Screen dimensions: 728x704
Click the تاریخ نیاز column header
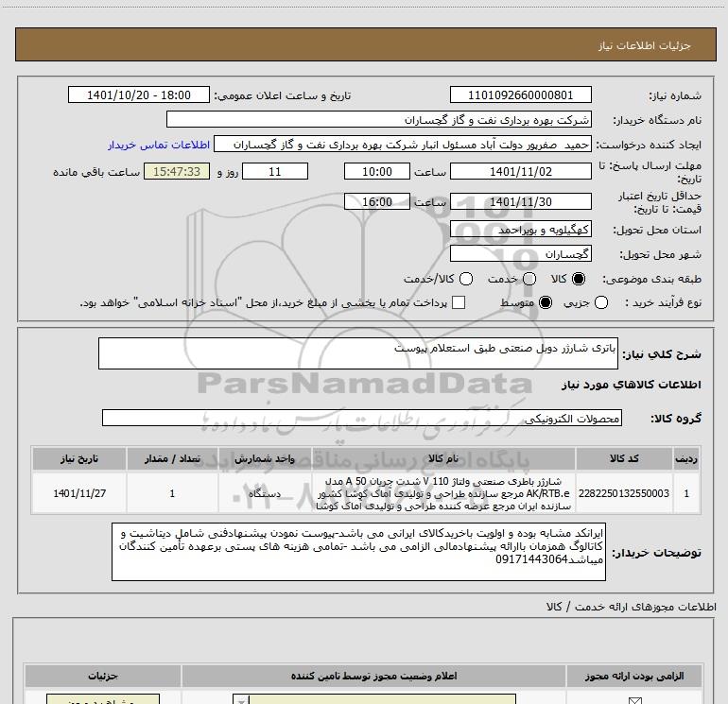point(78,458)
